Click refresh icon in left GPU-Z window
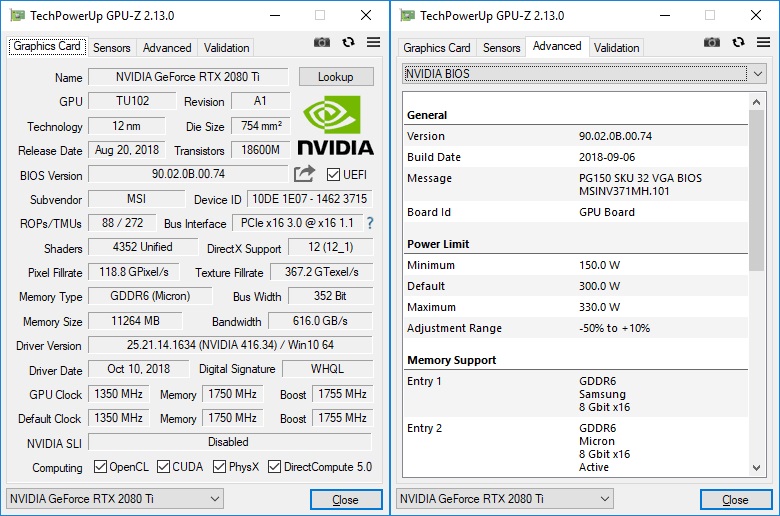Screen dimensions: 780x516 tap(348, 42)
